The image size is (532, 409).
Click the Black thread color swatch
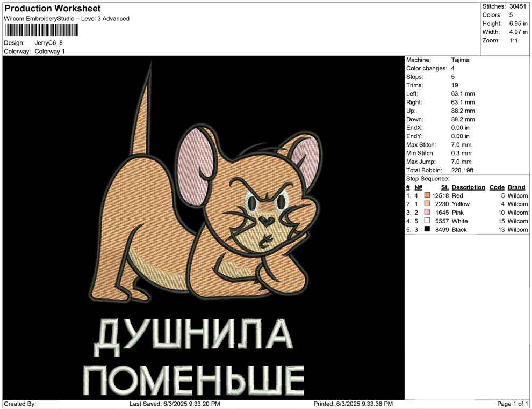(x=427, y=229)
